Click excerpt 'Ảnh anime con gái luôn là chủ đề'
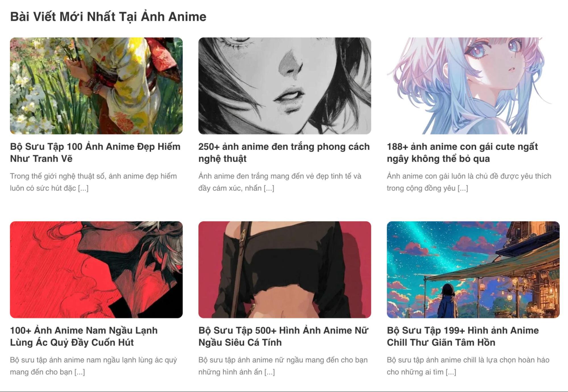The width and height of the screenshot is (568, 392). point(469,182)
